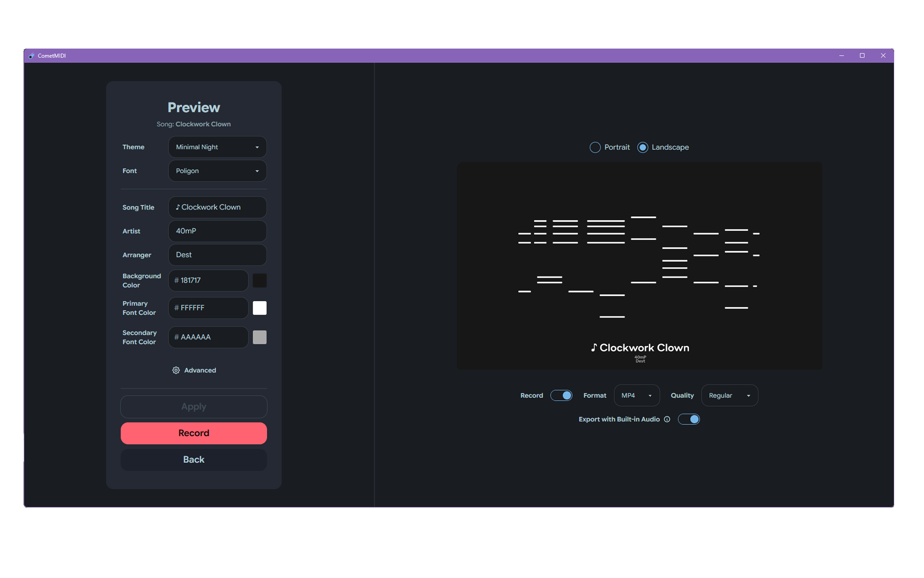Screen dimensions: 924x578
Task: Close the CometMIDI window
Action: point(883,56)
